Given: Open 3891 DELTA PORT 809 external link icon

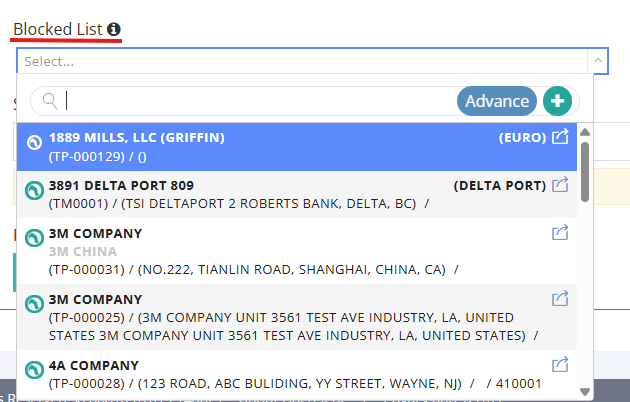Looking at the screenshot, I should click(560, 185).
